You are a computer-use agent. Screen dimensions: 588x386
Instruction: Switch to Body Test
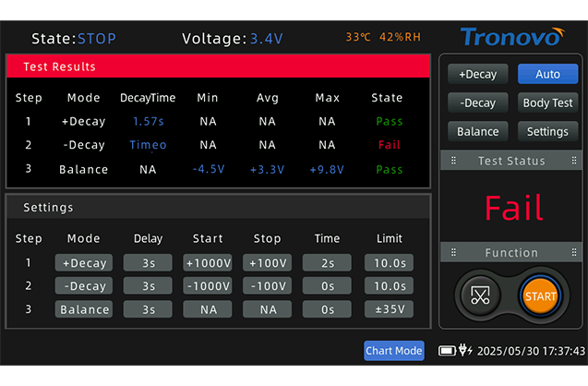547,103
